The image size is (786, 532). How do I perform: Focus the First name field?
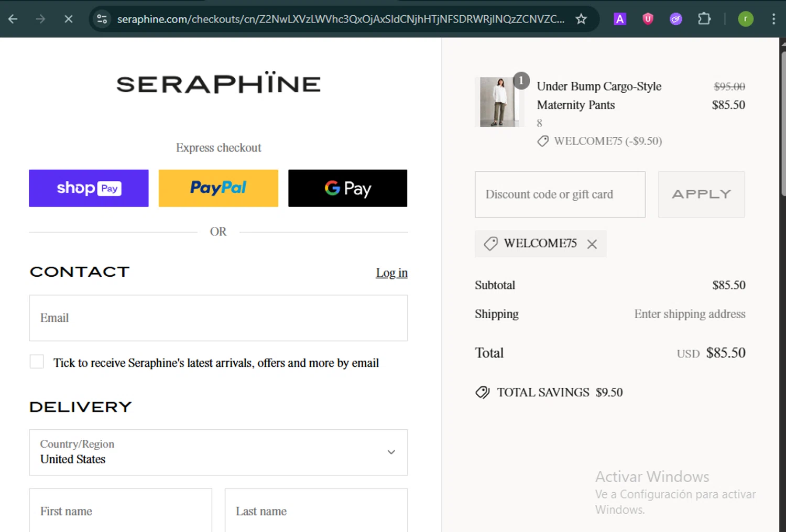click(121, 511)
